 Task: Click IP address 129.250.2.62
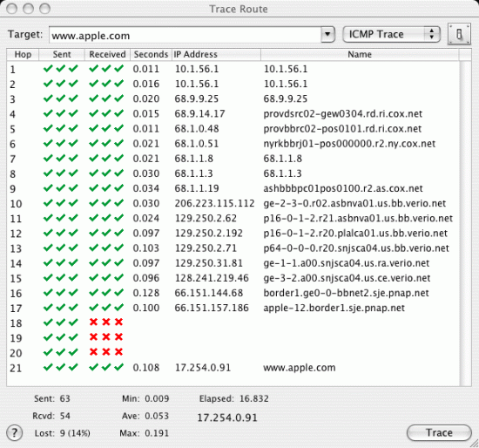point(206,219)
